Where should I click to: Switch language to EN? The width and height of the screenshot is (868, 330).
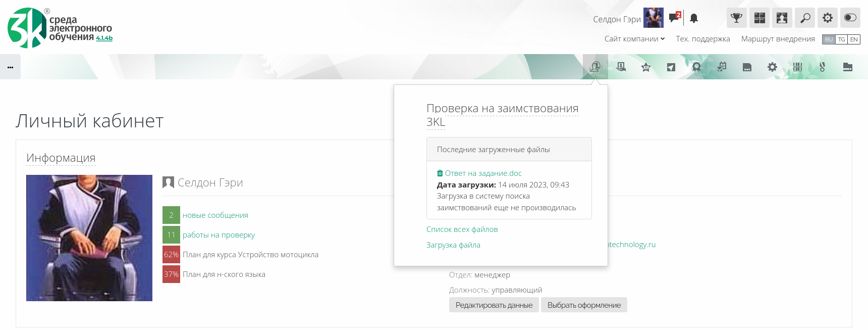pos(854,39)
